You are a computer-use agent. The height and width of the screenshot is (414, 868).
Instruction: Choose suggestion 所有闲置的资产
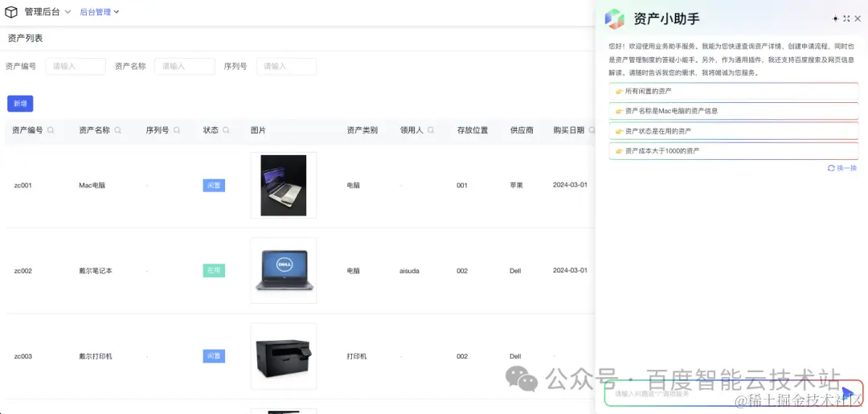pos(734,91)
